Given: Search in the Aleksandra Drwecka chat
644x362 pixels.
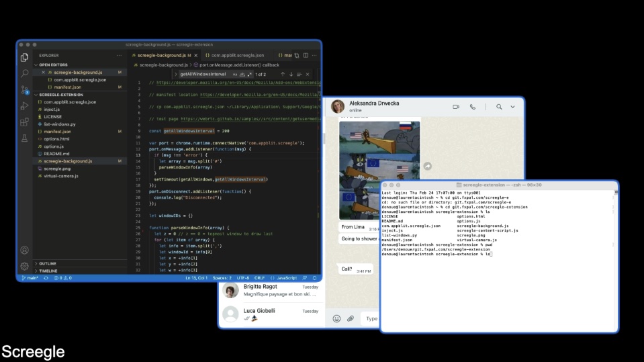Looking at the screenshot, I should (499, 107).
